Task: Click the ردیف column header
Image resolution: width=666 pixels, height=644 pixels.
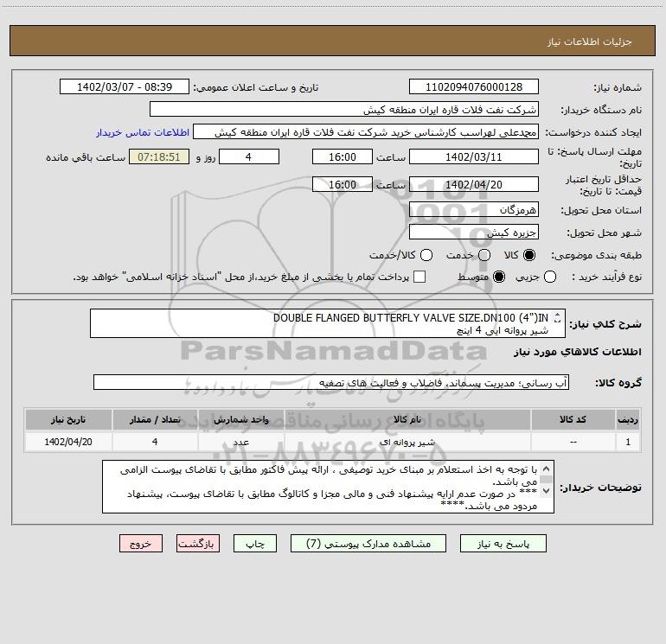Action: tap(628, 419)
